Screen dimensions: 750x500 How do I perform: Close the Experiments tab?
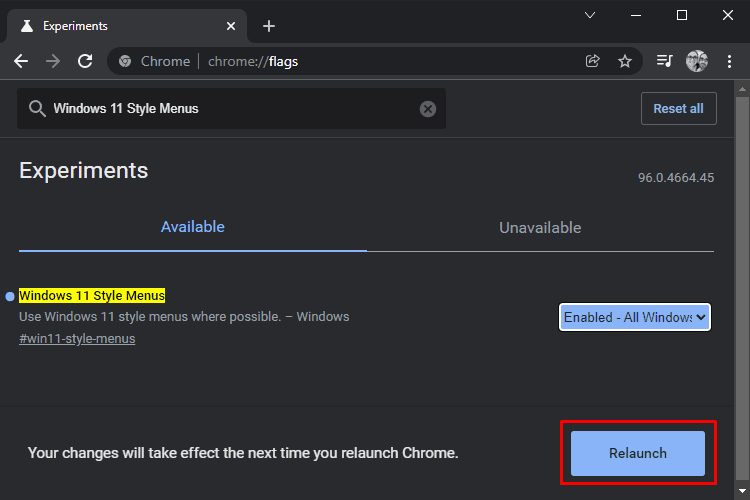coord(231,26)
